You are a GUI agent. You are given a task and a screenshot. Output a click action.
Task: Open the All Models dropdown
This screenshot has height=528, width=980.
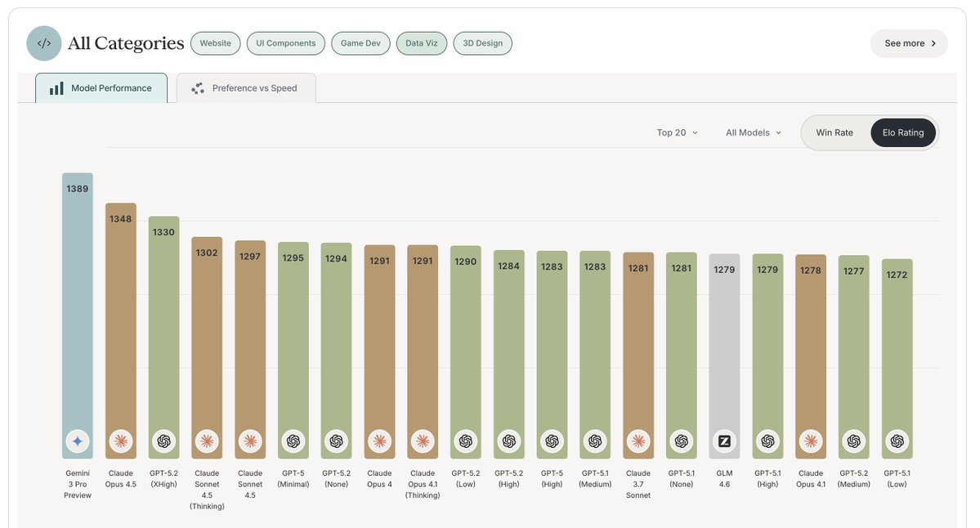point(751,132)
